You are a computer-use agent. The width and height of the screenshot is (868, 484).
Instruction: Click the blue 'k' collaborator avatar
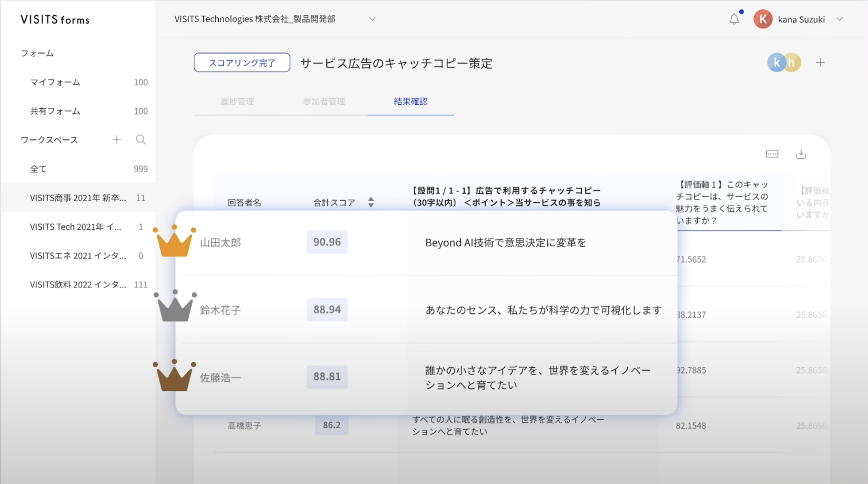point(775,63)
